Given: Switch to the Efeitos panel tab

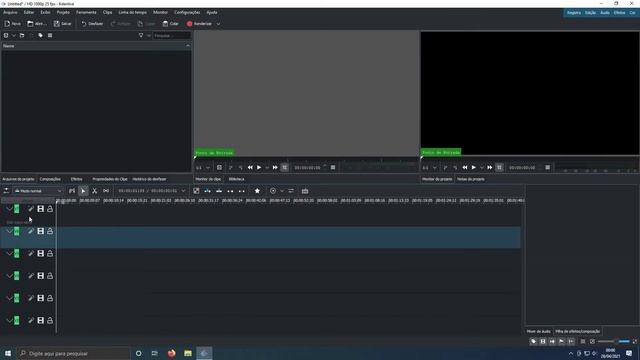Looking at the screenshot, I should pos(76,179).
